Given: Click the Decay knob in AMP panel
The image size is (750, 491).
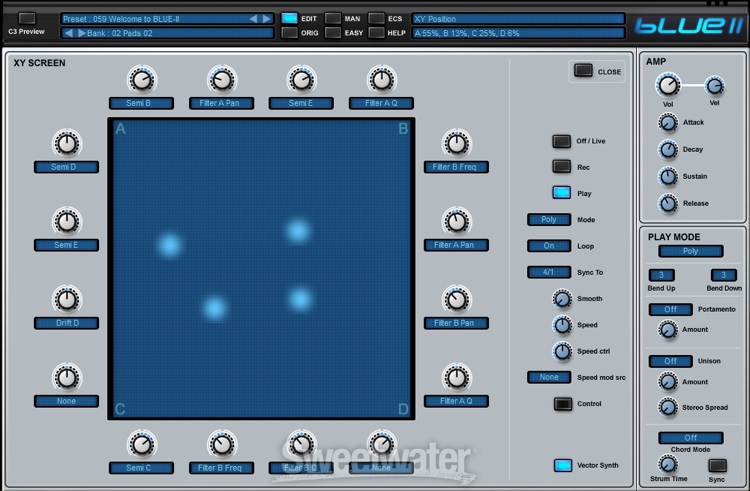Looking at the screenshot, I should [668, 150].
